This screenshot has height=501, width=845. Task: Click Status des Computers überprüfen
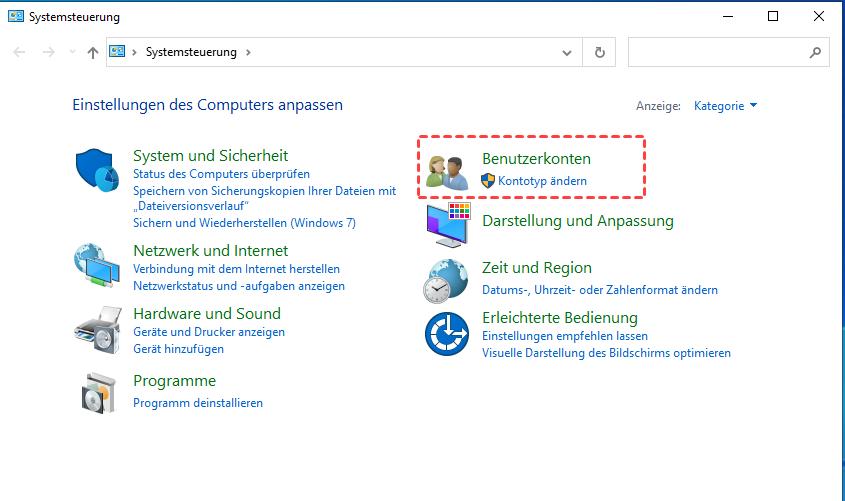221,174
